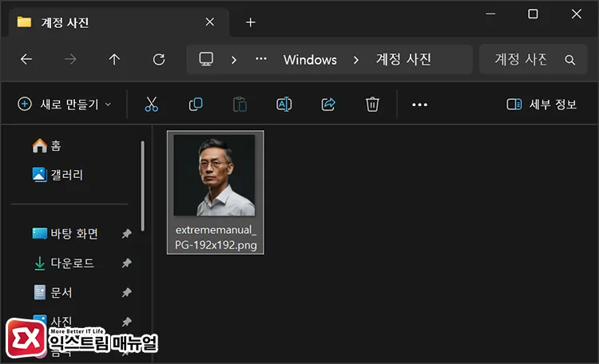The width and height of the screenshot is (599, 364).
Task: Open 바탕 화면 quick access folder
Action: coord(65,233)
